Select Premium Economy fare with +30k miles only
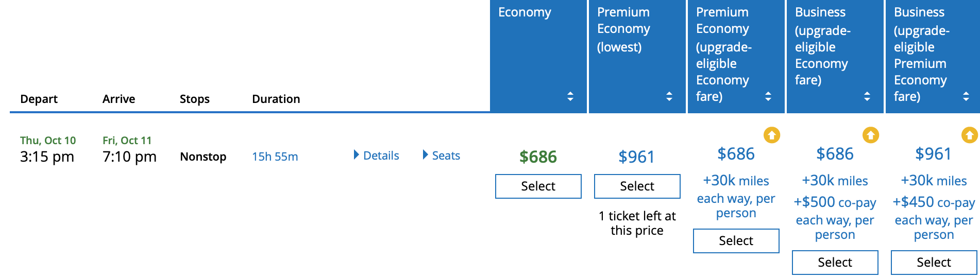The height and width of the screenshot is (278, 980). pyautogui.click(x=736, y=241)
